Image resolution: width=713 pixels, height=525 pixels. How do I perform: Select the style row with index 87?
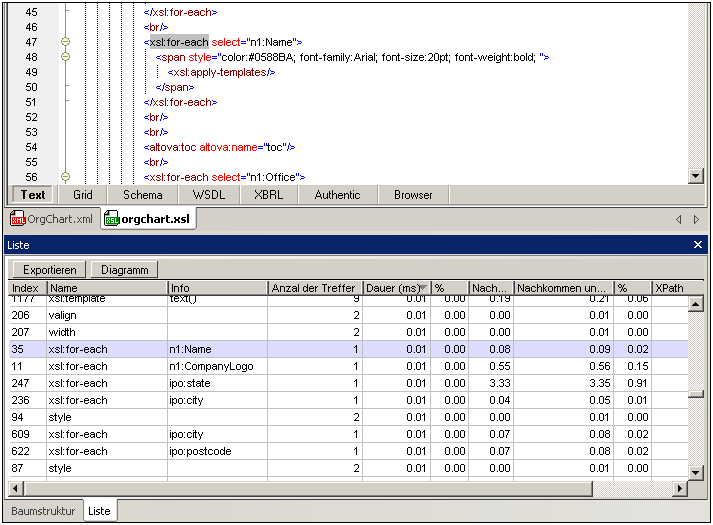348,468
